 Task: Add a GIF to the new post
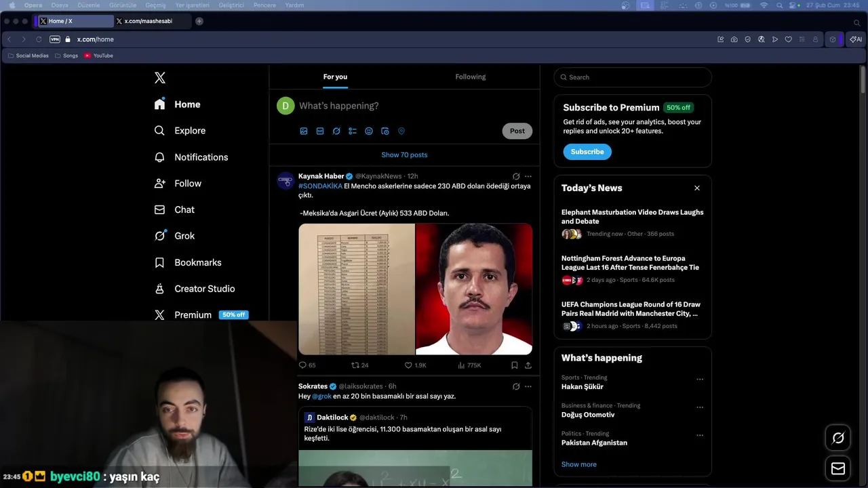click(320, 131)
